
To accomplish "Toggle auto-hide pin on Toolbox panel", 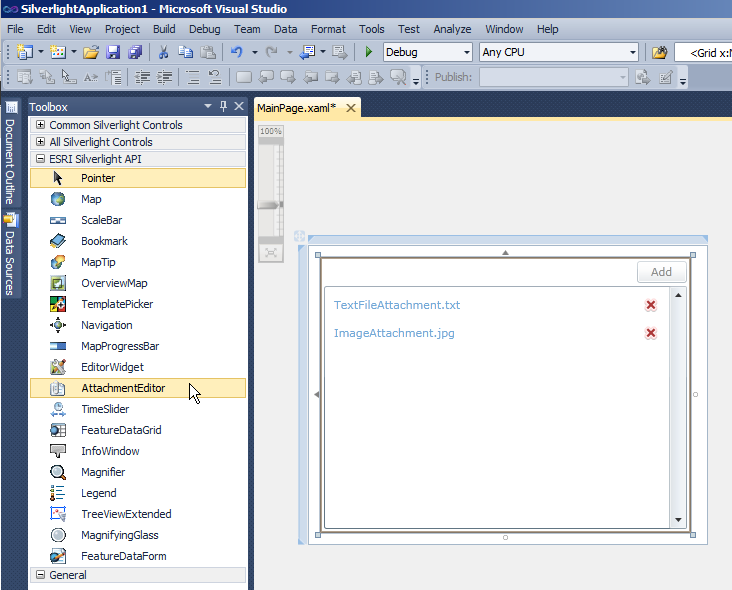I will coord(223,106).
